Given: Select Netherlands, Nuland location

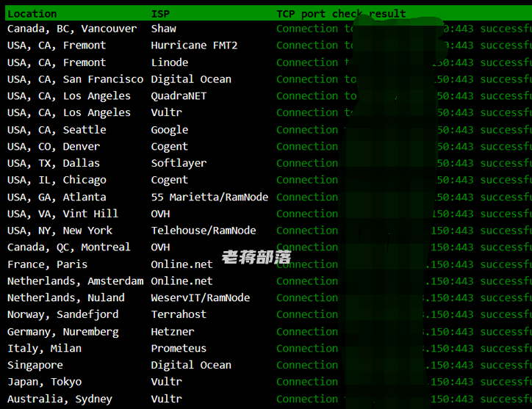Looking at the screenshot, I should (x=66, y=298).
